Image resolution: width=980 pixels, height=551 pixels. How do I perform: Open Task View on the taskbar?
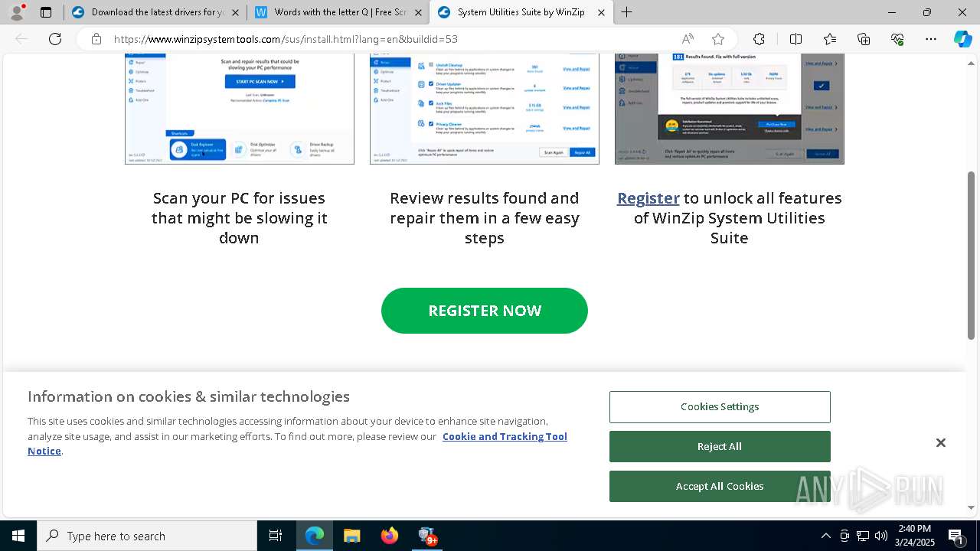[x=276, y=536]
